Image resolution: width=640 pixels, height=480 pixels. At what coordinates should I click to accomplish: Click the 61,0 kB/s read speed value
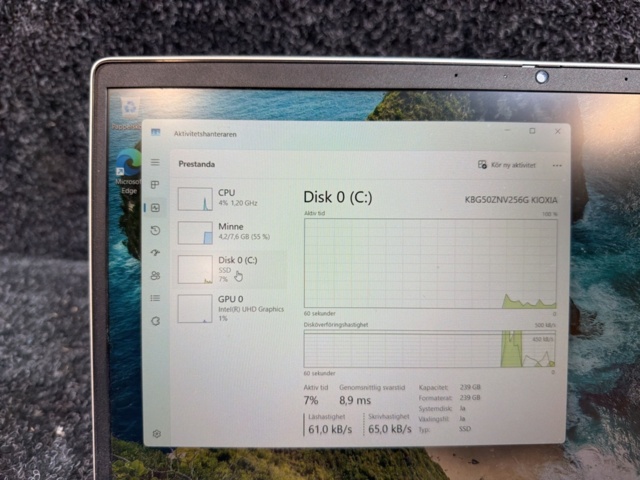click(x=330, y=429)
